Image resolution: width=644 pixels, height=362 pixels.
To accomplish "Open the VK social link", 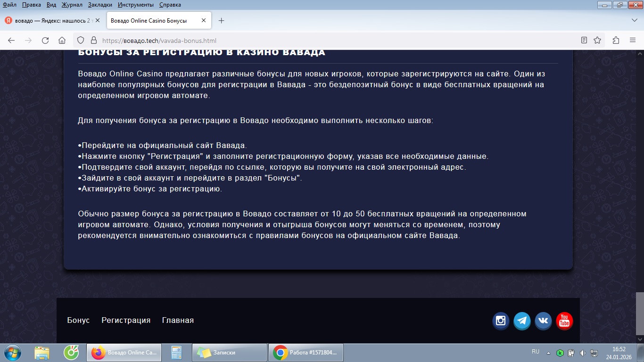I will pyautogui.click(x=543, y=321).
